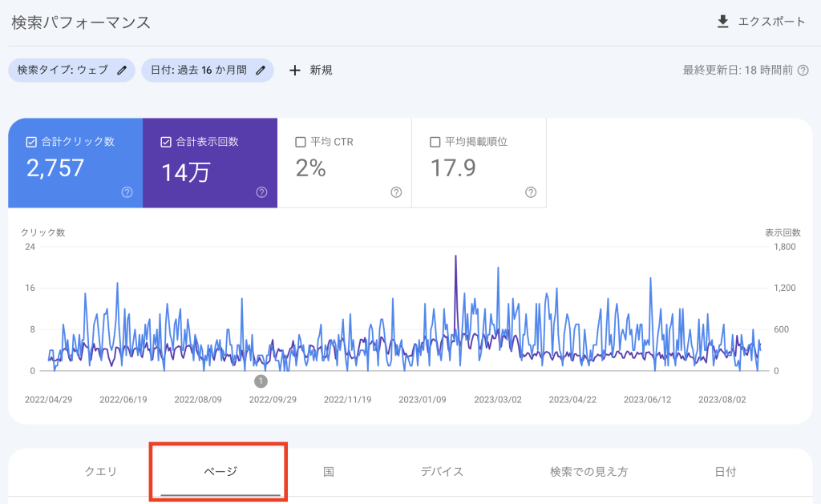This screenshot has height=504, width=821.
Task: Open help icon on 平均掲載順位 card
Action: [531, 192]
